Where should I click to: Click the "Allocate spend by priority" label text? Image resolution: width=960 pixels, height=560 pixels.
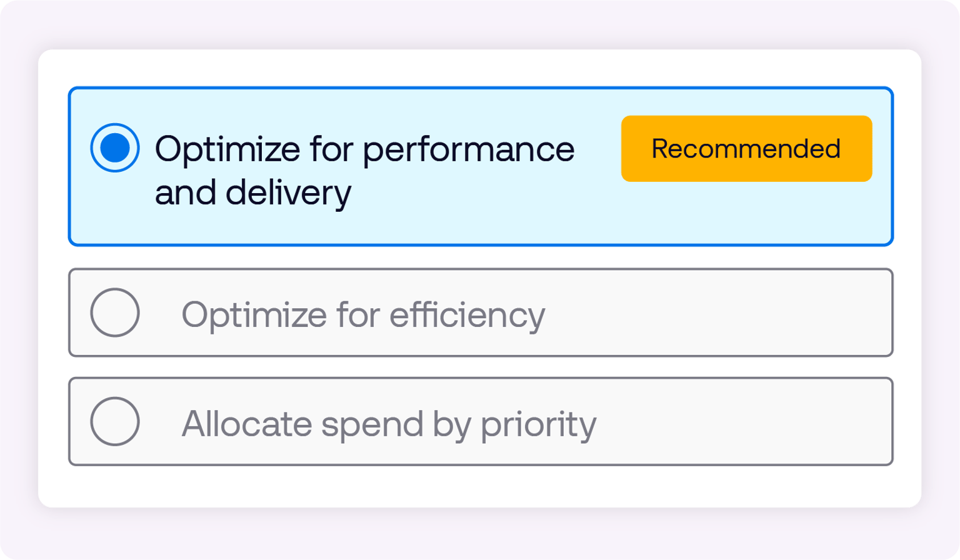389,424
